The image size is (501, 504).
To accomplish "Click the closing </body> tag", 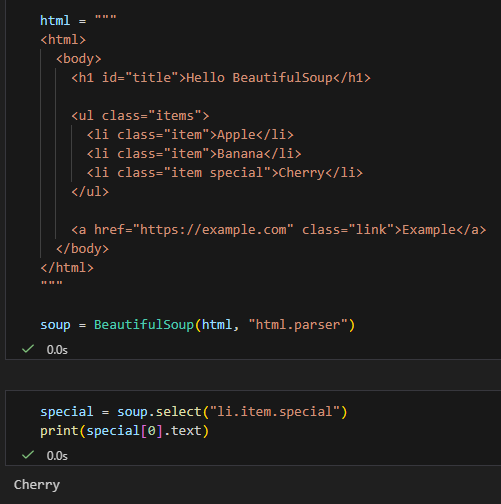I will [82, 249].
